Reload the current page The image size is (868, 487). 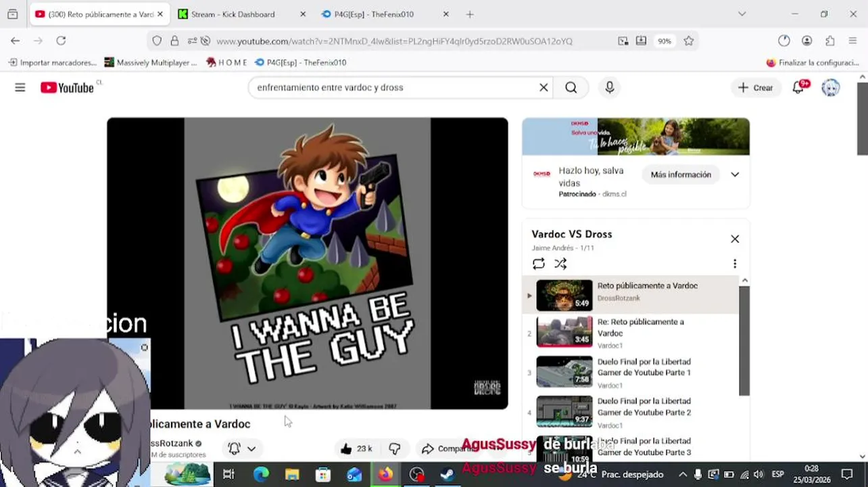tap(61, 41)
